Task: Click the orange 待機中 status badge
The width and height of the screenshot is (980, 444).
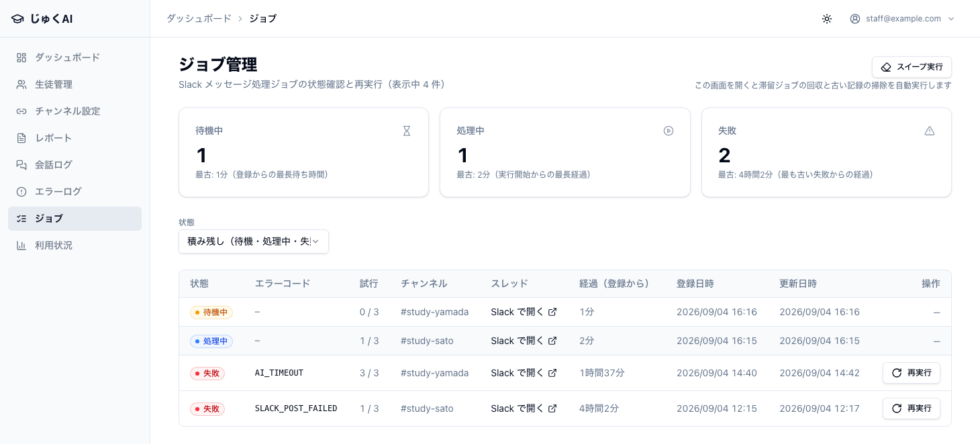Action: click(211, 312)
